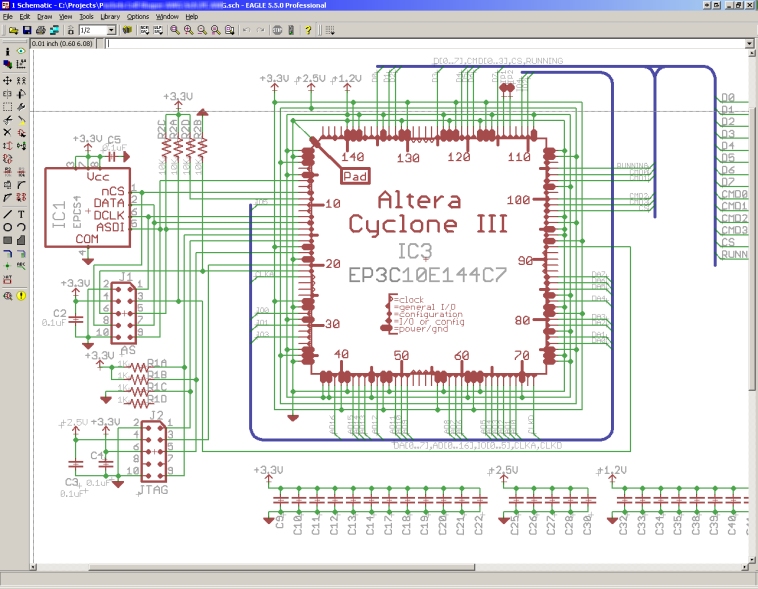
Task: Open the Library menu
Action: coord(110,16)
